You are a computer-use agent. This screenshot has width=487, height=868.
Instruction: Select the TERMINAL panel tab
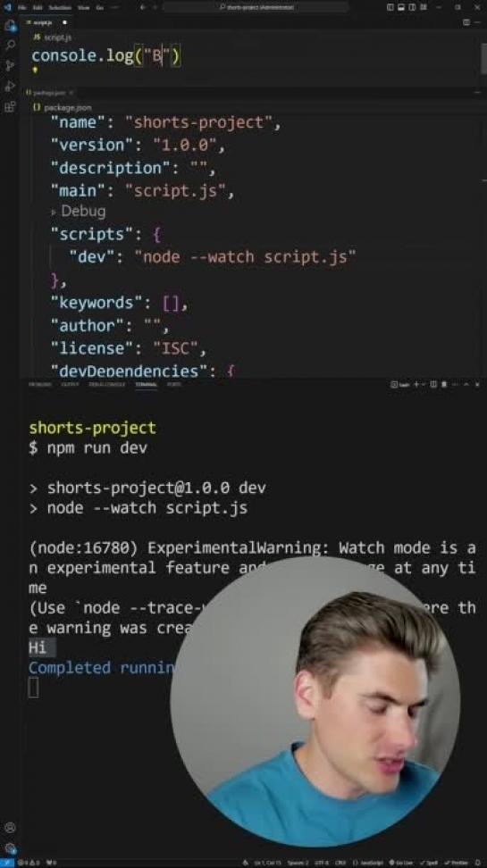click(x=147, y=384)
